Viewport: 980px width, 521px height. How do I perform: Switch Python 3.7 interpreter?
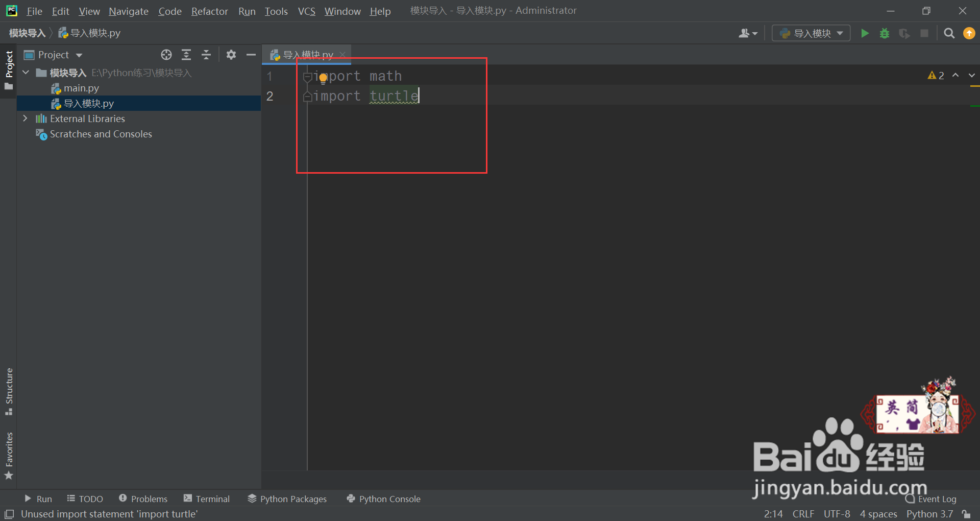929,514
